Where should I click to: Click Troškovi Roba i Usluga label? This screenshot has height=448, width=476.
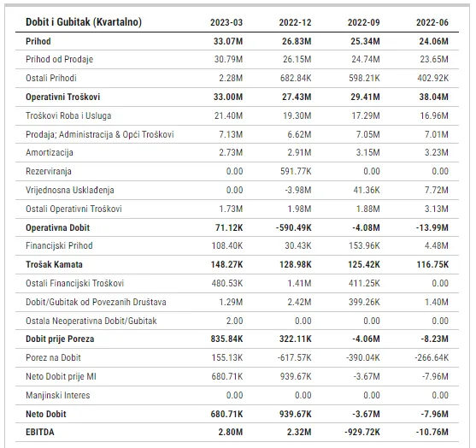click(68, 115)
